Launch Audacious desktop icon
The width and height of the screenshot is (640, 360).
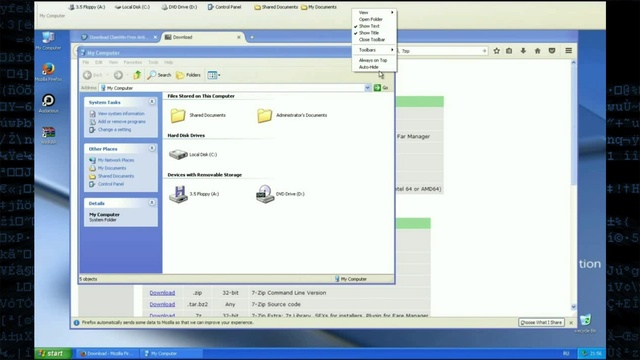tap(48, 103)
